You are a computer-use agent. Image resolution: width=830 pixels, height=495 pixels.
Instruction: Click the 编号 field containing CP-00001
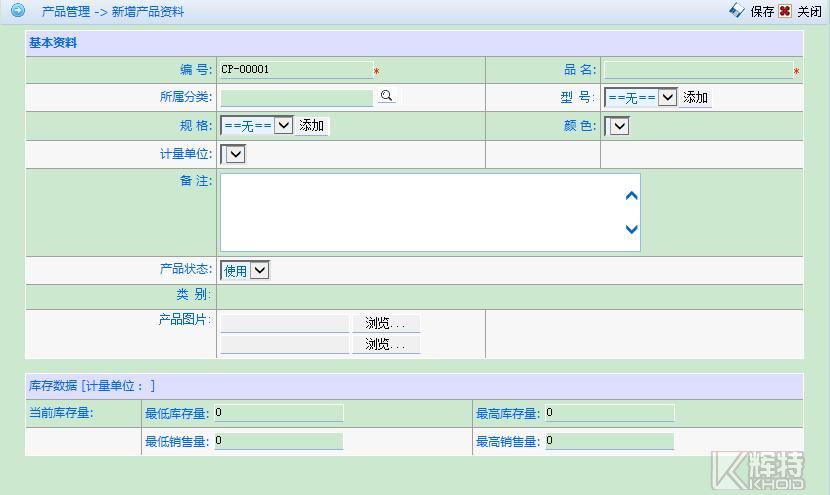[295, 70]
